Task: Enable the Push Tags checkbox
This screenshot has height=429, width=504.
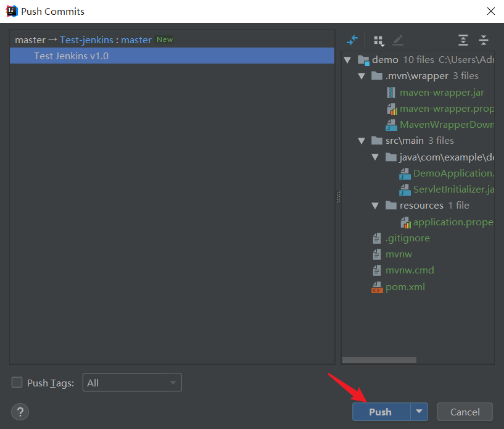Action: pyautogui.click(x=17, y=383)
